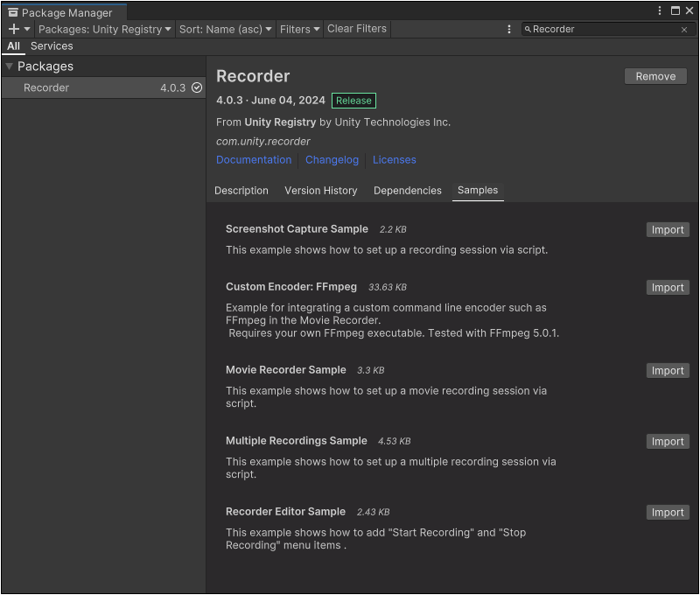Clear the search field with X icon
The height and width of the screenshot is (595, 700).
684,30
